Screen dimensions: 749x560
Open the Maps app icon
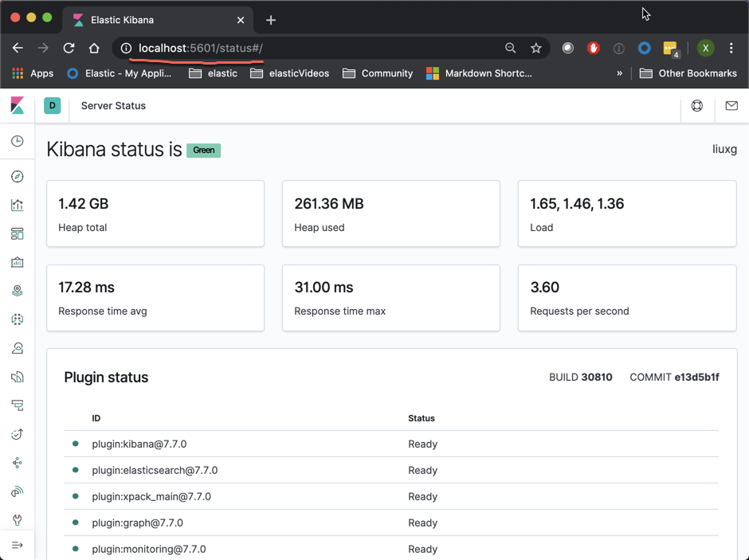coord(17,291)
